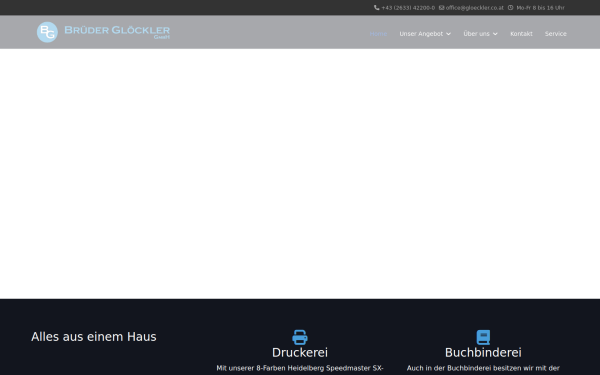This screenshot has width=600, height=375.
Task: Click the clock opening-hours icon
Action: click(x=510, y=8)
